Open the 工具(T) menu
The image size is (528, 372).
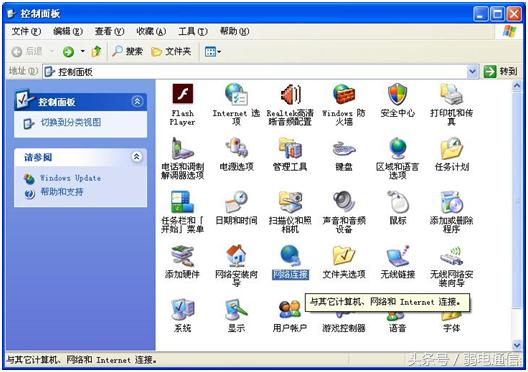pos(193,31)
